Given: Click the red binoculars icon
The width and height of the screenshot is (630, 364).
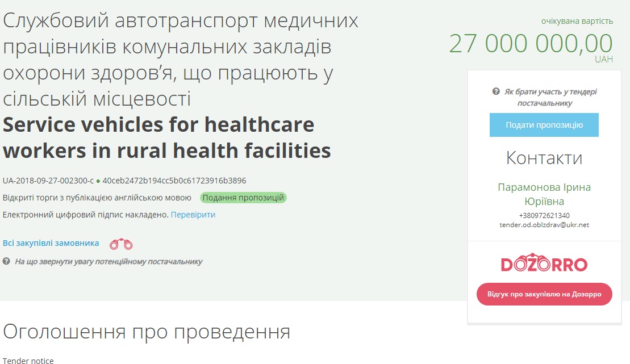Looking at the screenshot, I should 121,244.
